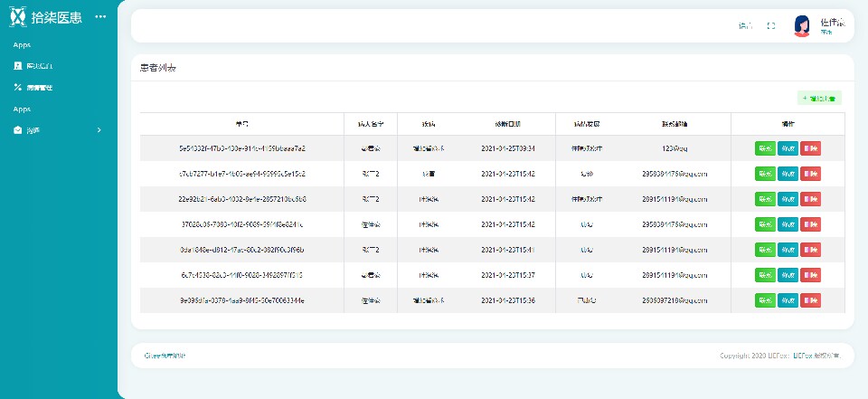Click the green add patient button
The image size is (868, 399).
819,98
